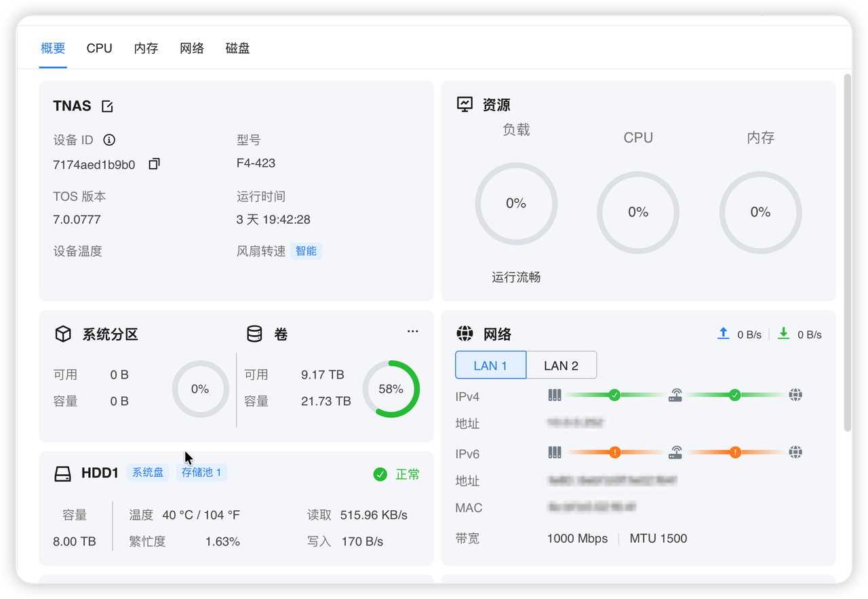This screenshot has width=868, height=599.
Task: Click the network globe icon
Action: point(465,334)
